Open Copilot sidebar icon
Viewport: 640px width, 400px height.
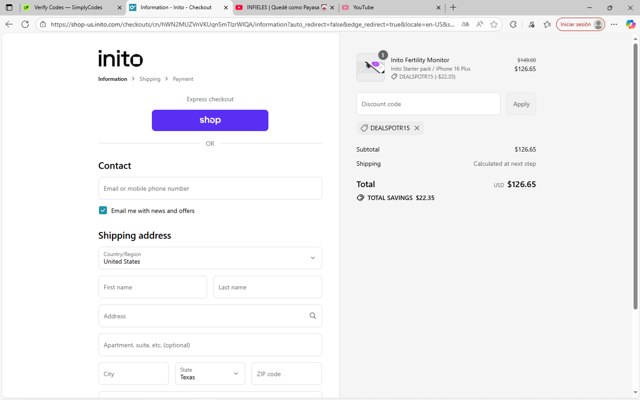630,24
